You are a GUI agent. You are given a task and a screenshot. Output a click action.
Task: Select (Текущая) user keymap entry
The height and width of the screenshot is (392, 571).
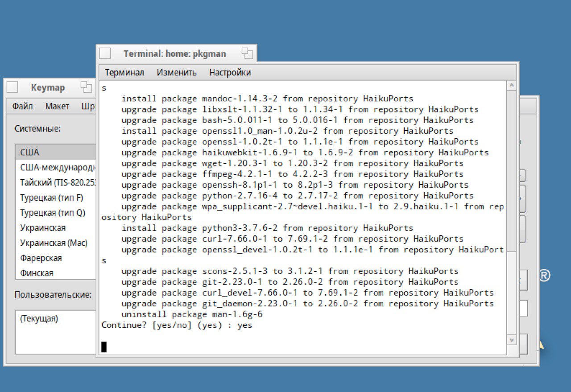click(56, 319)
